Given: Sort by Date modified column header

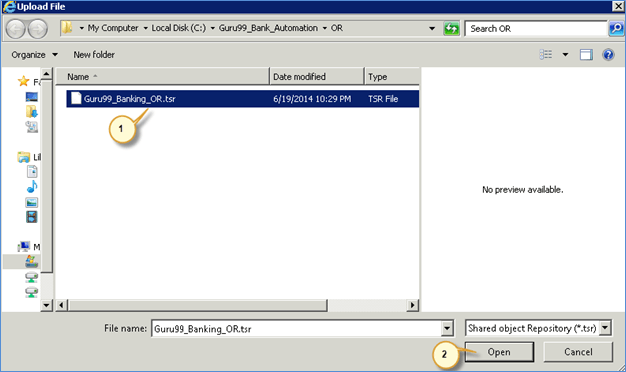Looking at the screenshot, I should [x=317, y=77].
